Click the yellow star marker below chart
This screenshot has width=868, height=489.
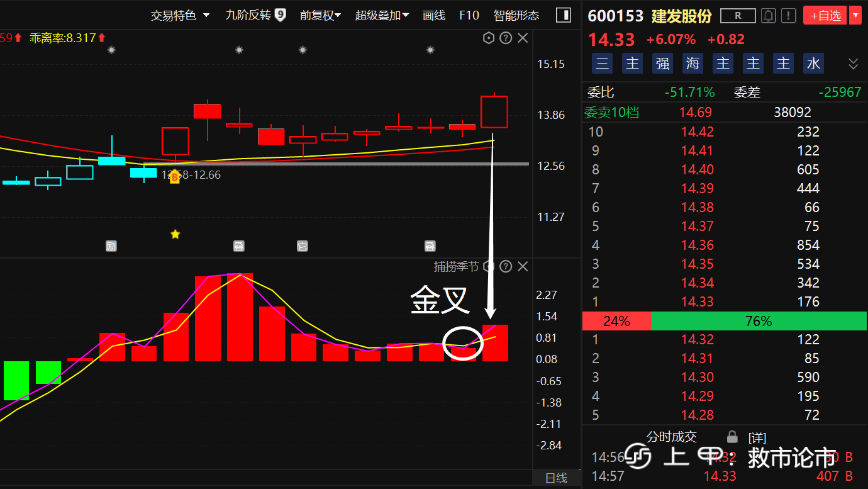[175, 234]
